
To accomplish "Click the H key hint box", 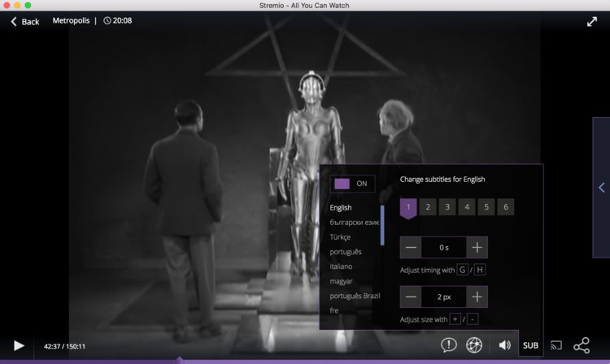I will (480, 270).
